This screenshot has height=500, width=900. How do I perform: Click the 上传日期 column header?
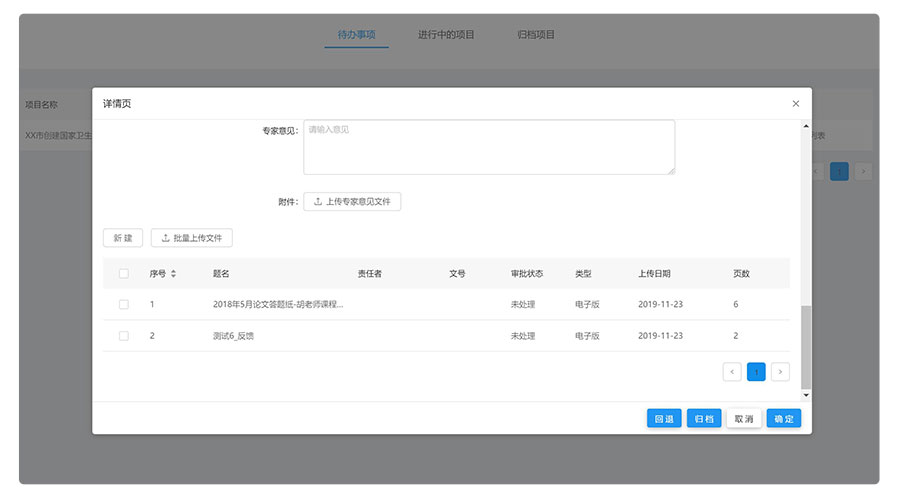tap(654, 274)
